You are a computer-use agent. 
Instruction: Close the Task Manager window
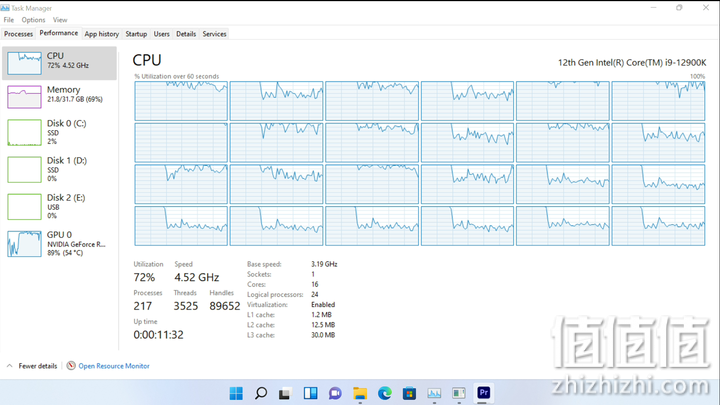coord(706,8)
